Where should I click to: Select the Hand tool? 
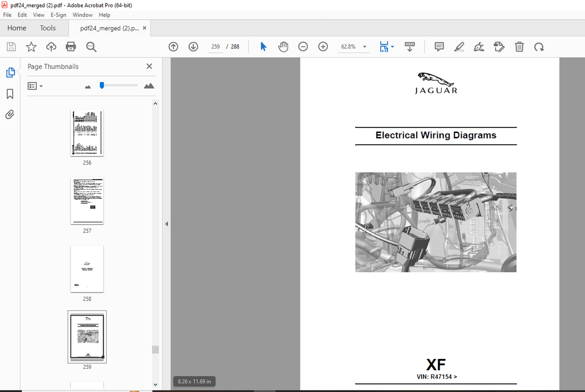(x=283, y=47)
